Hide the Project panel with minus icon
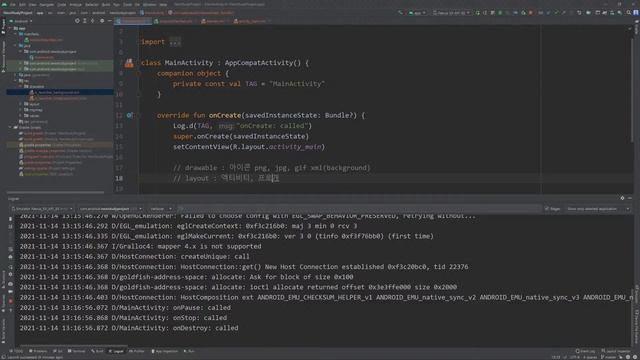640x360 pixels. [109, 21]
